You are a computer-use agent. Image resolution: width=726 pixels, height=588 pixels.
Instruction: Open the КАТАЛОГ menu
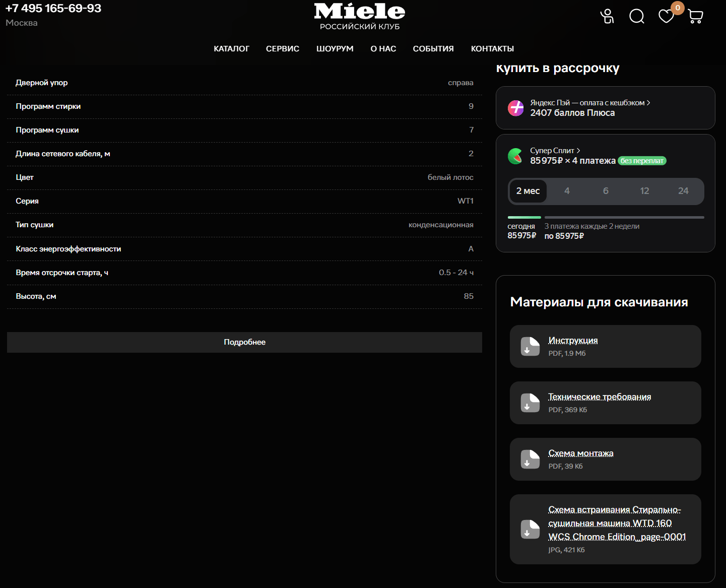pos(231,49)
